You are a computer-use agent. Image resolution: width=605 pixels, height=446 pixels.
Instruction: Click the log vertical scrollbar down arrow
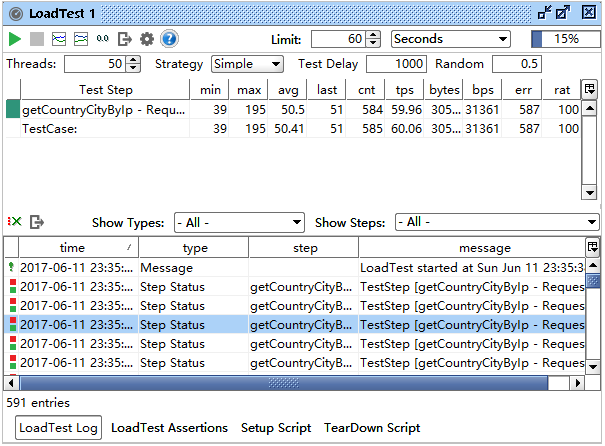(x=593, y=366)
